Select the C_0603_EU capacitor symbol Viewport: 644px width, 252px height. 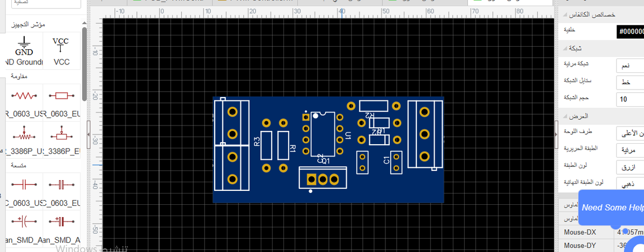(62, 191)
